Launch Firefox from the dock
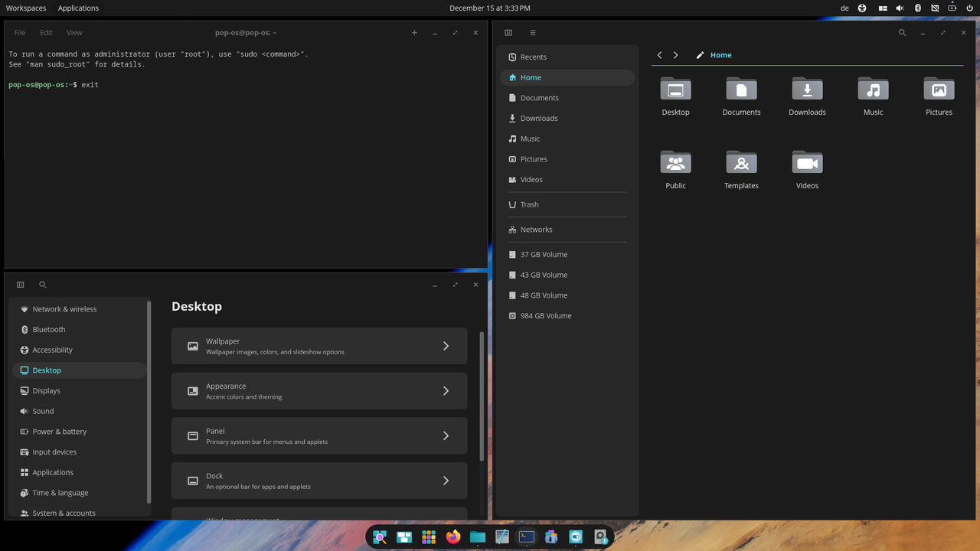 click(x=453, y=537)
